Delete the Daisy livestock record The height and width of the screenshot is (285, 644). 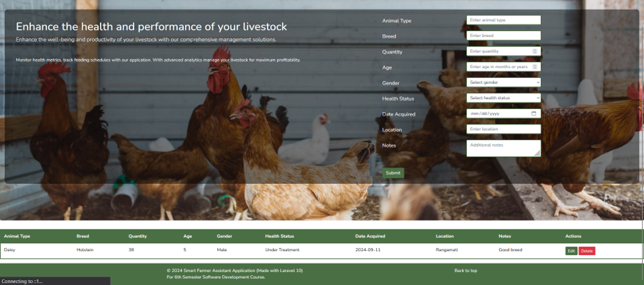(x=586, y=251)
